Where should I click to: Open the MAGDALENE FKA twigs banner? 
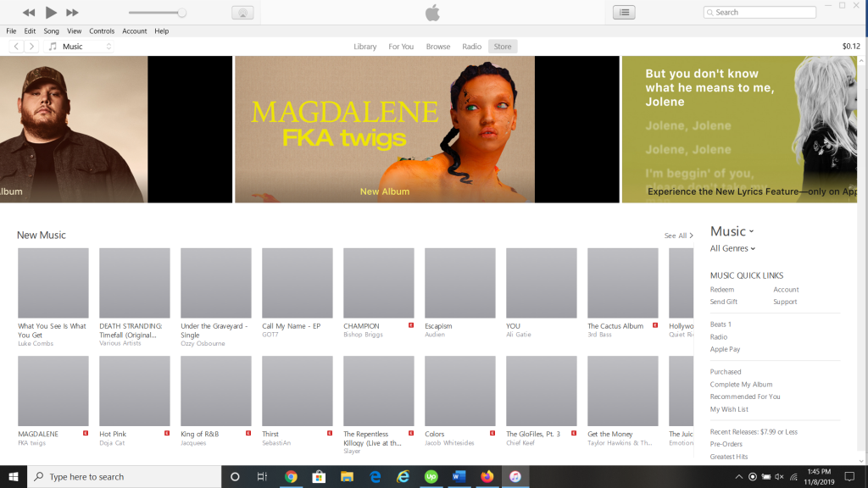(427, 129)
